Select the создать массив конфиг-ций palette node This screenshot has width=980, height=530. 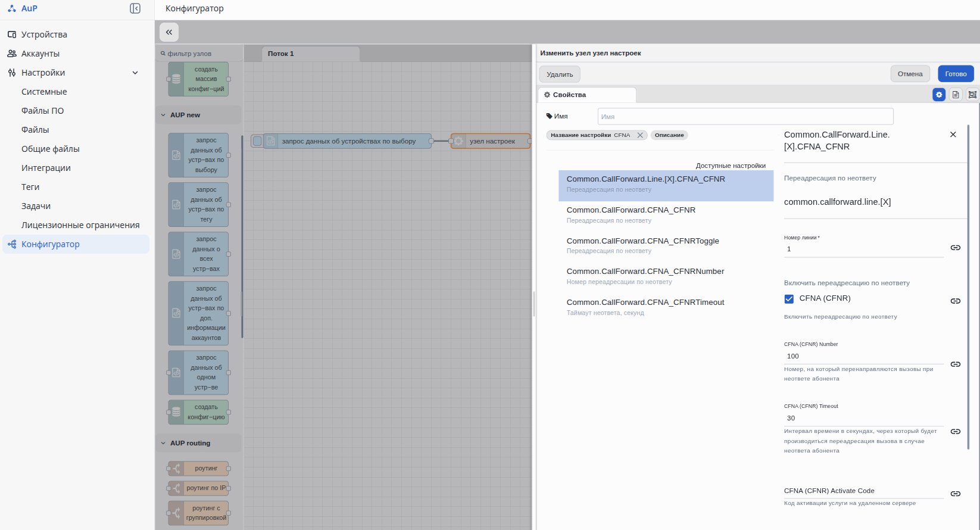[x=199, y=79]
